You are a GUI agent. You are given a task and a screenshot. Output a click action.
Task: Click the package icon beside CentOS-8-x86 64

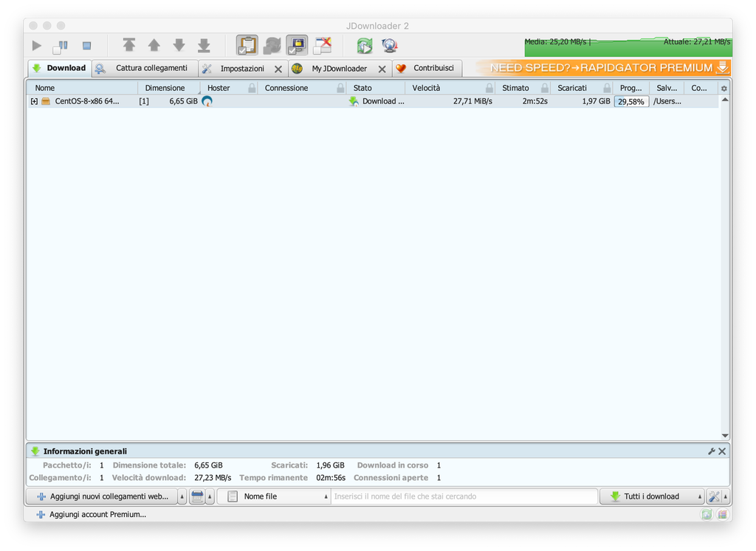pos(46,101)
